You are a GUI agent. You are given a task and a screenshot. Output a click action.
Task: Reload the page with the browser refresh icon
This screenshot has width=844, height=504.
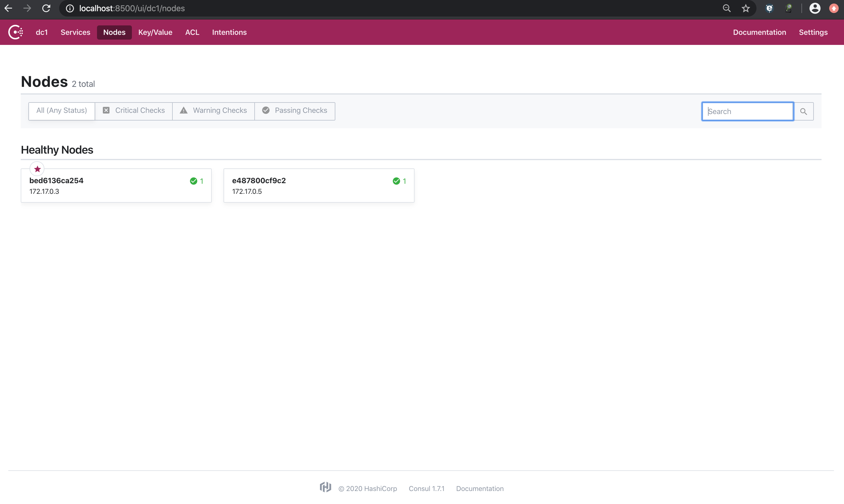tap(46, 9)
